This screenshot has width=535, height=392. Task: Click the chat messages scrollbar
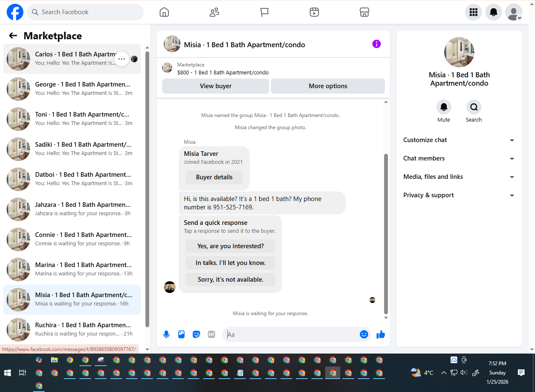click(x=386, y=234)
